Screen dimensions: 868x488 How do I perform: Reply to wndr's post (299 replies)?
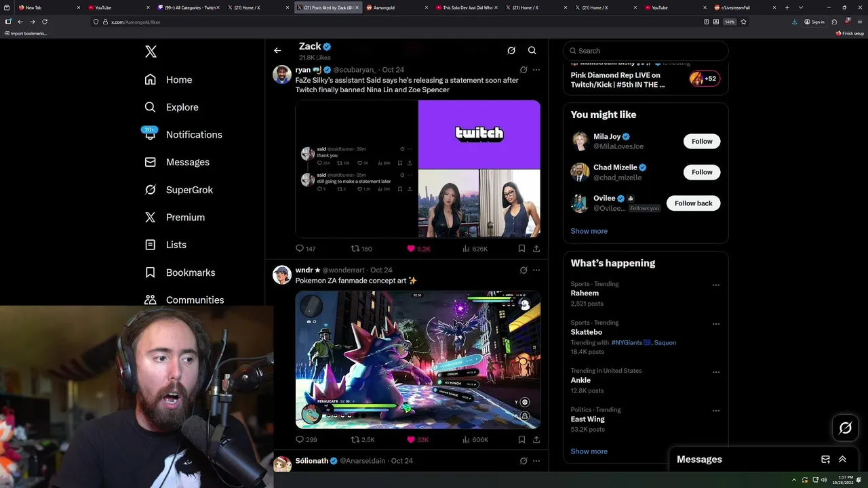point(307,440)
